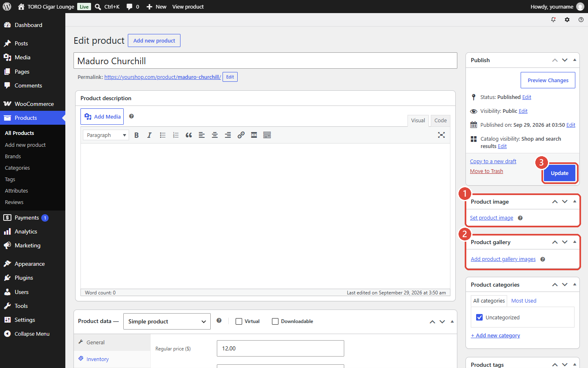Toggle the editor toolbar
Image resolution: width=588 pixels, height=368 pixels.
pos(267,135)
